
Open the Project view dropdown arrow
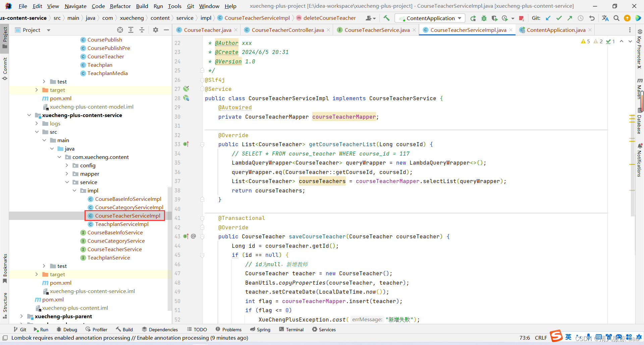click(x=49, y=30)
